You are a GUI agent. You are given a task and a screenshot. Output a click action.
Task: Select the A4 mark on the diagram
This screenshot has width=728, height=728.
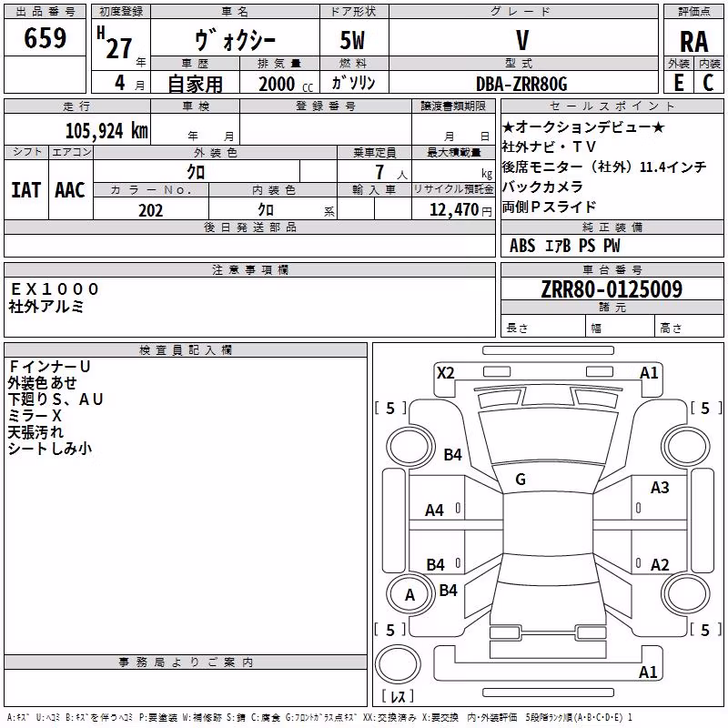pyautogui.click(x=435, y=511)
